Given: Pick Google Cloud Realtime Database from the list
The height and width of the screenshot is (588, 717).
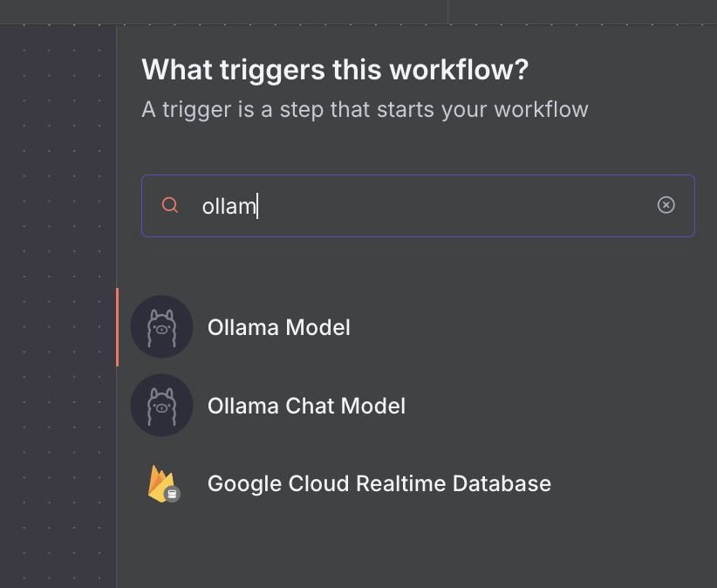Looking at the screenshot, I should 379,483.
